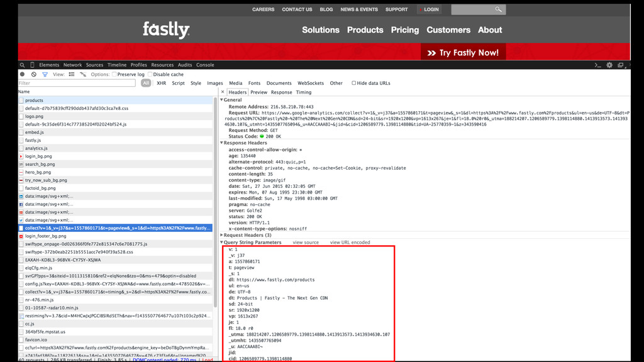Viewport: 644px width, 362px height.
Task: Click the record network log button
Action: tap(22, 74)
